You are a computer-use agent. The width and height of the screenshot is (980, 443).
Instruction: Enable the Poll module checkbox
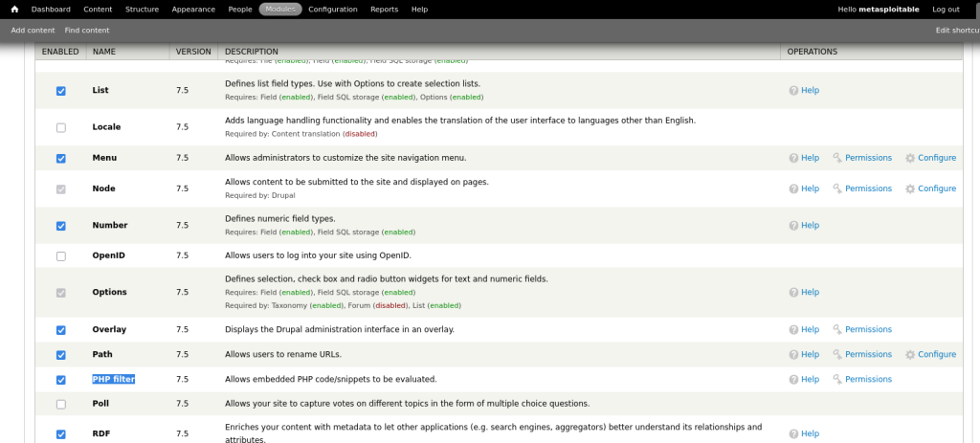[x=60, y=405]
